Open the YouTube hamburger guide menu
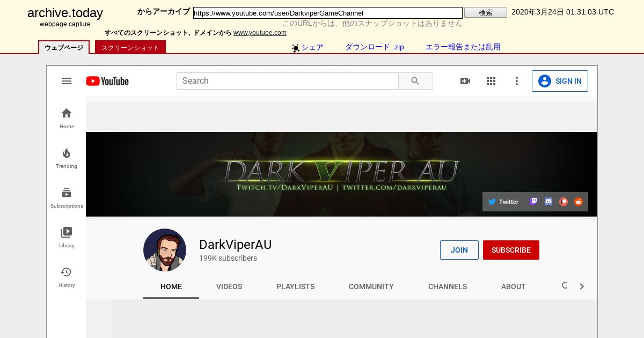The width and height of the screenshot is (644, 338). point(67,81)
